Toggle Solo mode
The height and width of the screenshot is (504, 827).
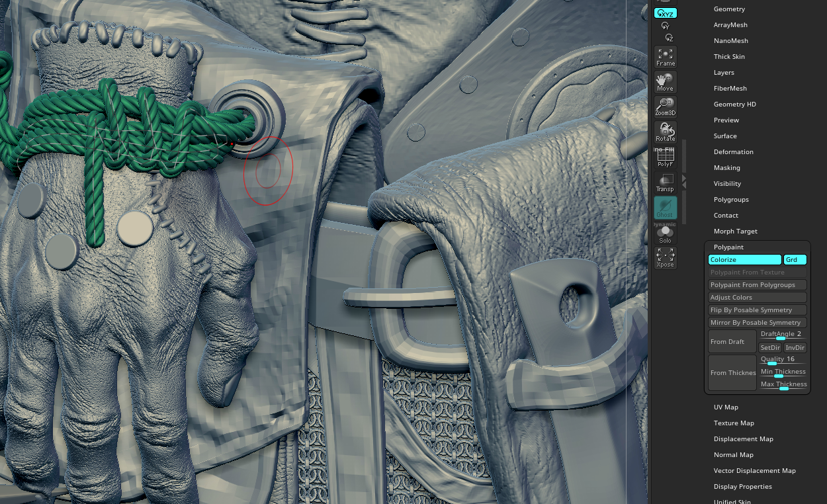(x=666, y=233)
